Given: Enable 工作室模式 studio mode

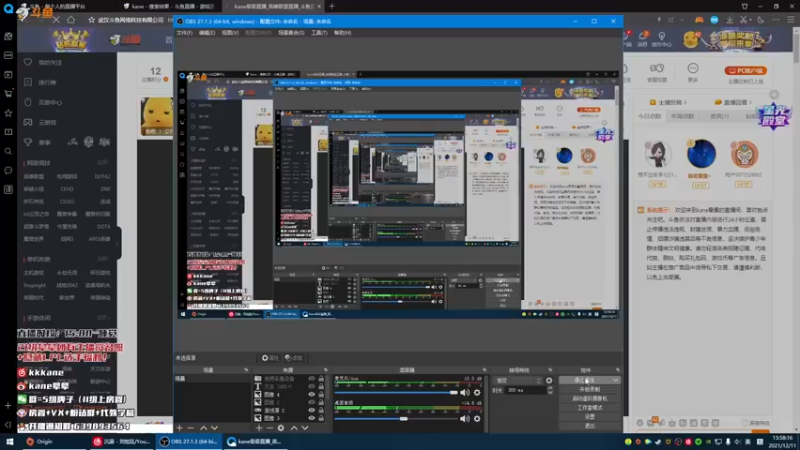Looking at the screenshot, I should click(589, 408).
